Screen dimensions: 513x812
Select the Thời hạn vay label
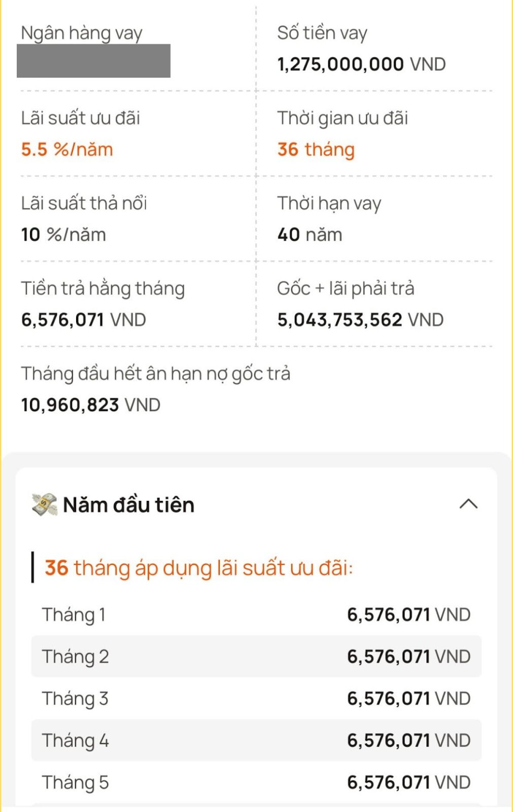[329, 204]
